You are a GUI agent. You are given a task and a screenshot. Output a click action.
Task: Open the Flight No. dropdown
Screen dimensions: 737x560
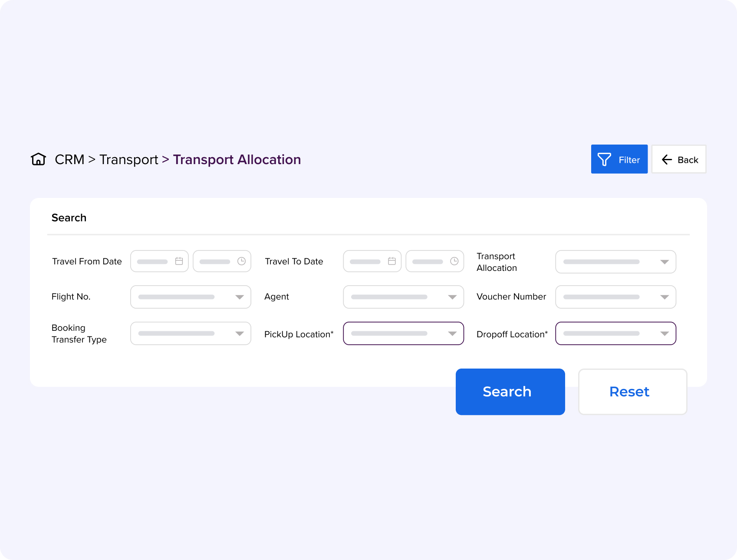click(191, 297)
